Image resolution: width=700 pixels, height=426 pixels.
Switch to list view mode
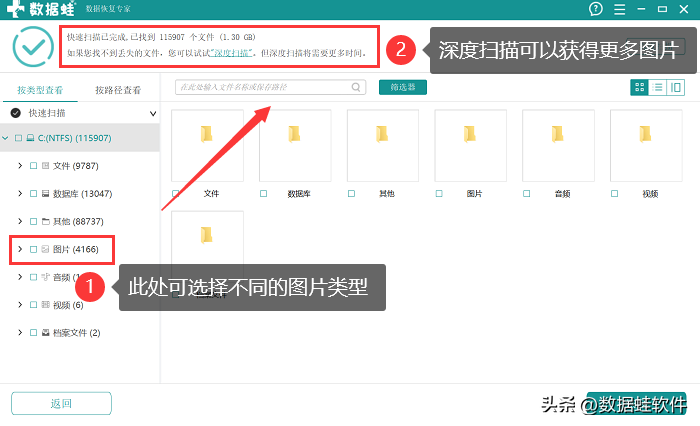pos(657,87)
